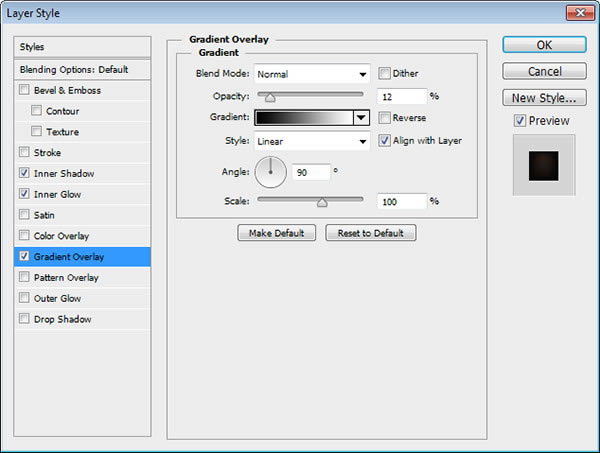Toggle the Dither checkbox
This screenshot has height=453, width=600.
(384, 73)
